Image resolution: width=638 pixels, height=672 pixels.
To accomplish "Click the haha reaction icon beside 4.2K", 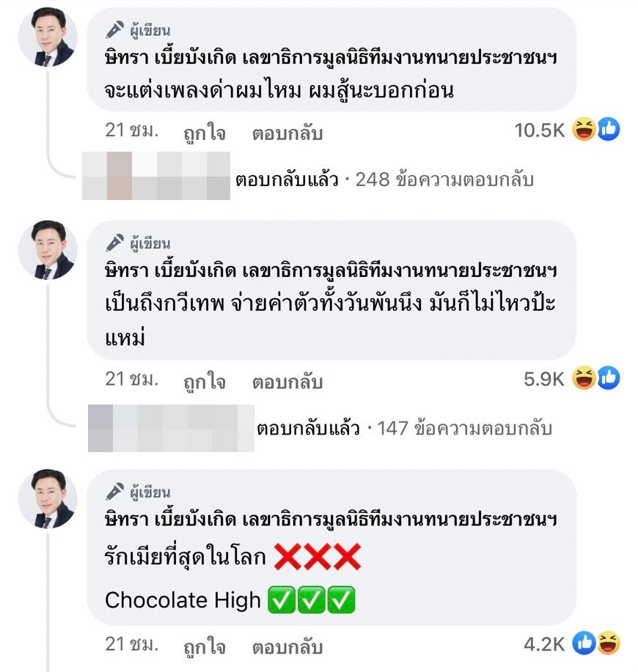I will point(609,643).
